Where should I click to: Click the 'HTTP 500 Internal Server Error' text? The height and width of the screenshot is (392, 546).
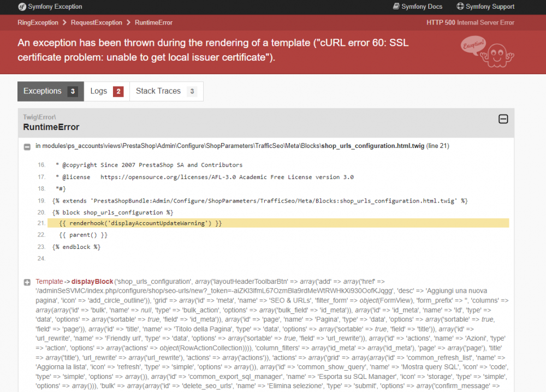(x=471, y=22)
